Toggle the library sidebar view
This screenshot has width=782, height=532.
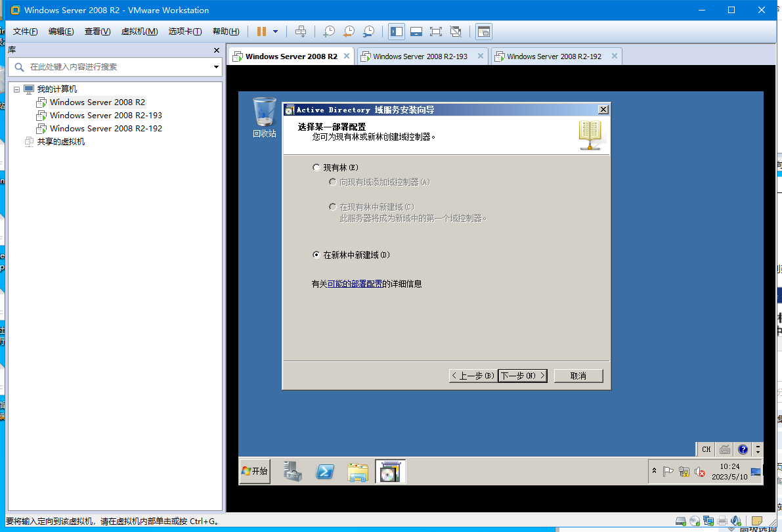397,32
